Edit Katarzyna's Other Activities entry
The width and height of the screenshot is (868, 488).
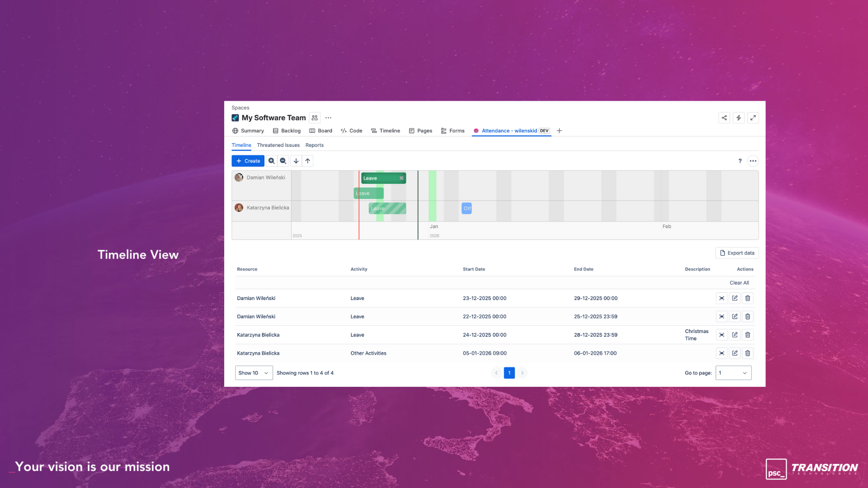coord(735,353)
